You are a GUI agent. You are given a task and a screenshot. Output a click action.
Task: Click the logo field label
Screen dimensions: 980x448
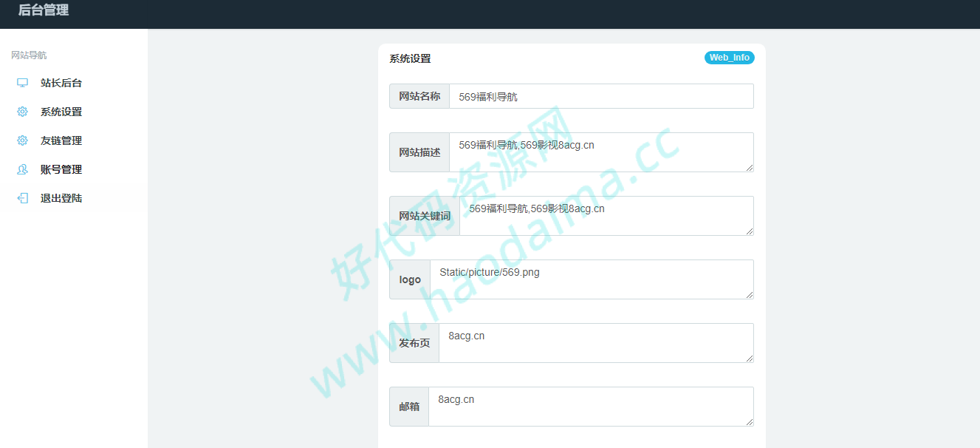point(410,279)
